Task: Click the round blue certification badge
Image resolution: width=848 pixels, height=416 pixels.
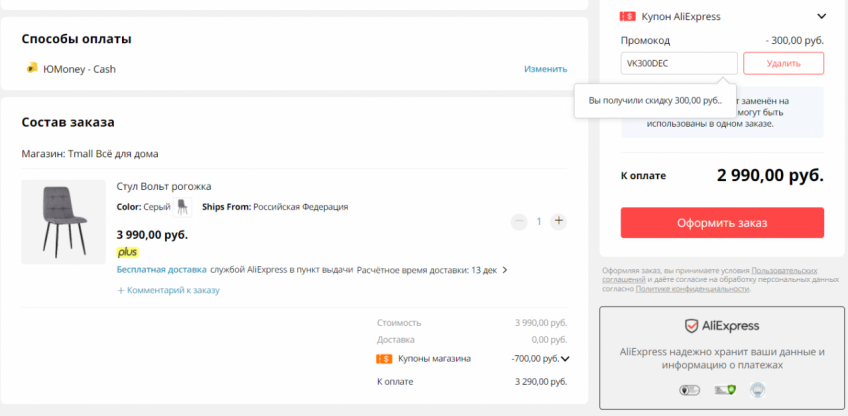Action: (758, 390)
